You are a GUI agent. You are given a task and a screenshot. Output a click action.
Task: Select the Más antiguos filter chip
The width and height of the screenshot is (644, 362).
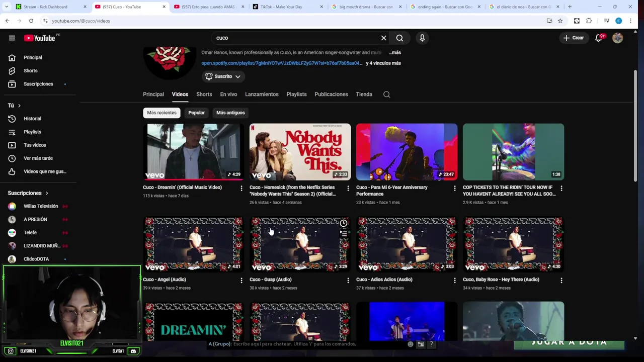(x=230, y=113)
